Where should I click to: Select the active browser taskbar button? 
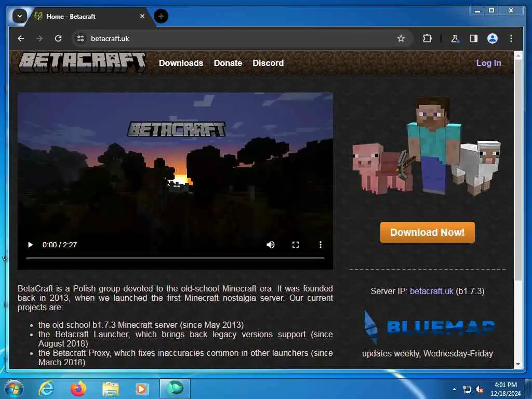(x=175, y=389)
